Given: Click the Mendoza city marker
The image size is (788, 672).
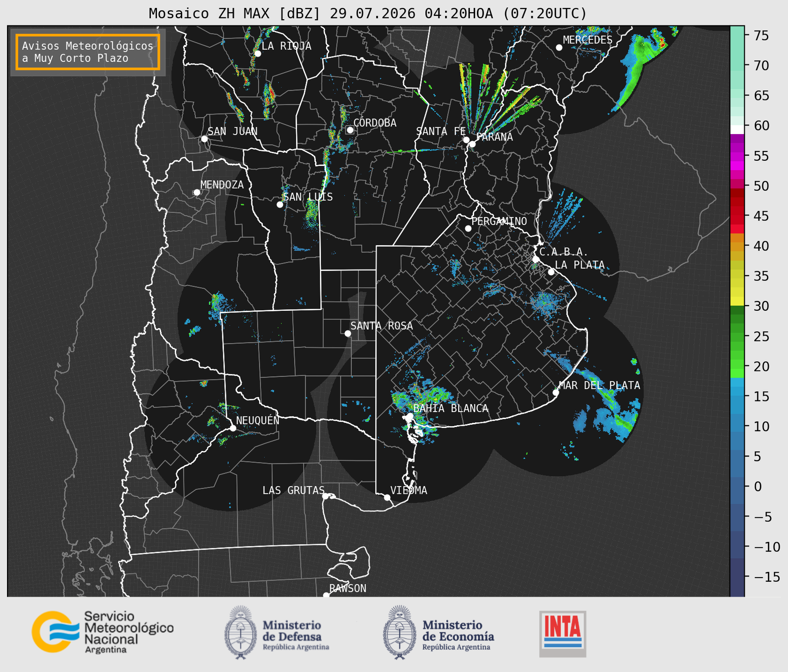Looking at the screenshot, I should click(x=197, y=193).
